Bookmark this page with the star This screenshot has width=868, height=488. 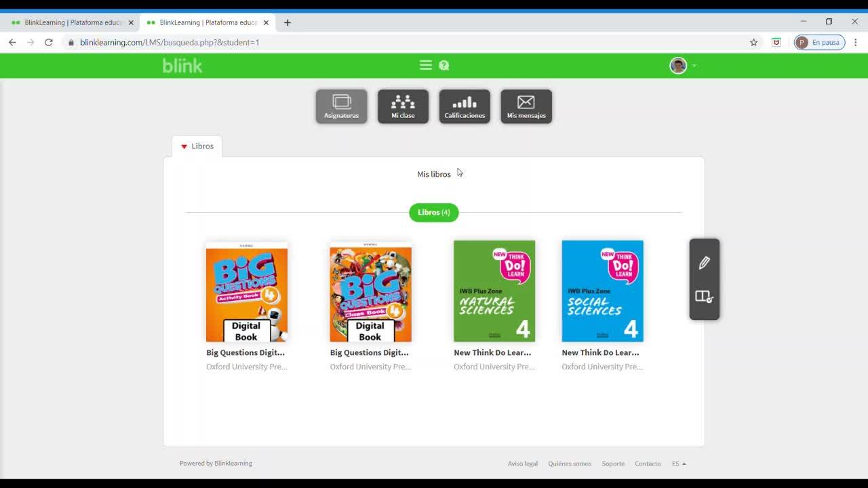click(x=753, y=42)
